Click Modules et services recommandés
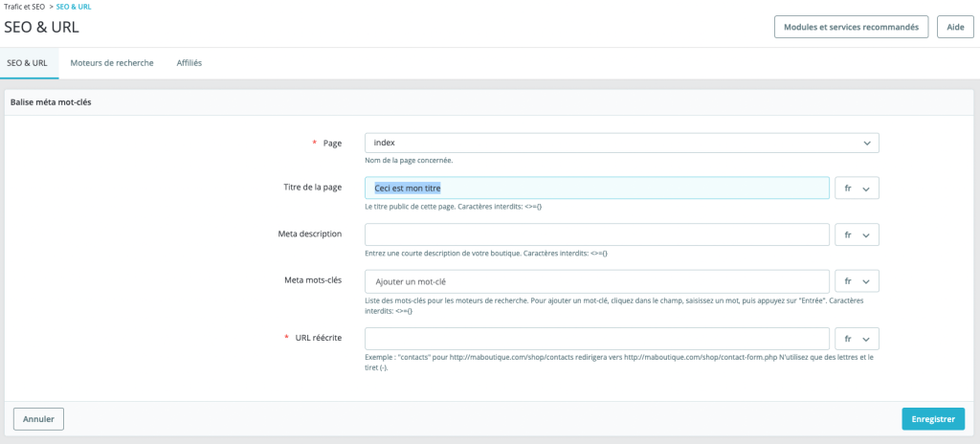The image size is (980, 444). [x=851, y=28]
